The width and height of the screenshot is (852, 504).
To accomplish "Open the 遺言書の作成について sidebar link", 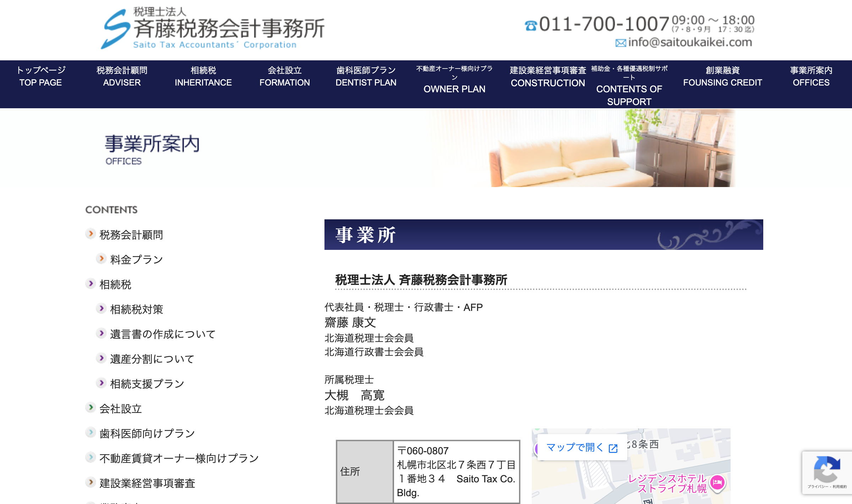I will click(x=163, y=334).
